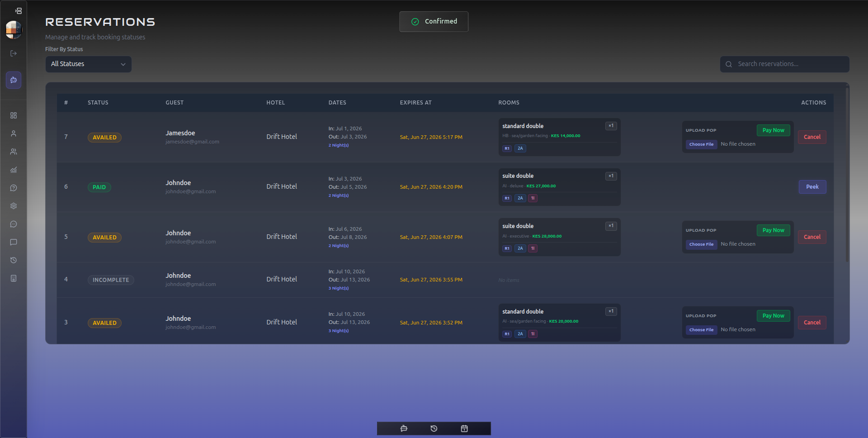Screen dimensions: 868x438
Task: Collapse the sidebar with the top toggle icon
Action: 18,11
